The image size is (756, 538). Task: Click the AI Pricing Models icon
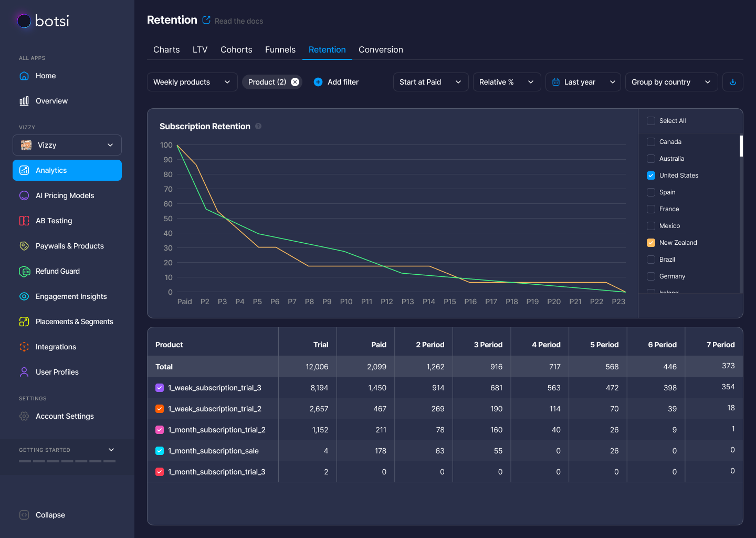click(24, 195)
